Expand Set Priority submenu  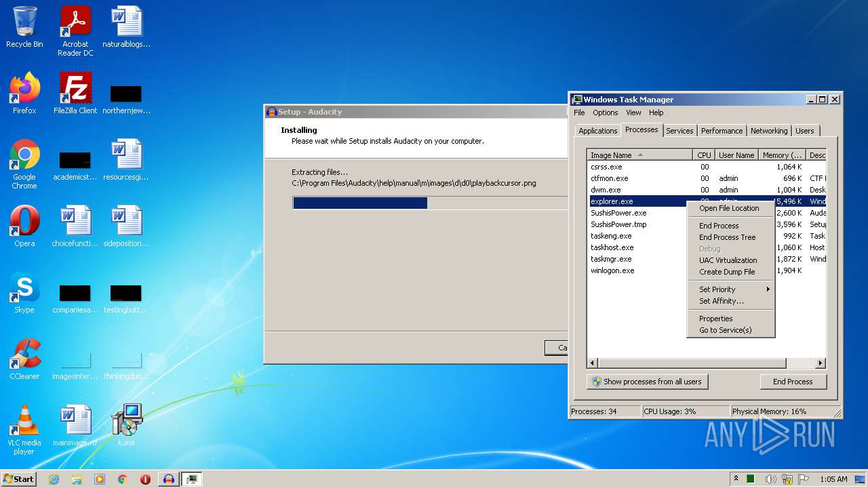click(730, 289)
